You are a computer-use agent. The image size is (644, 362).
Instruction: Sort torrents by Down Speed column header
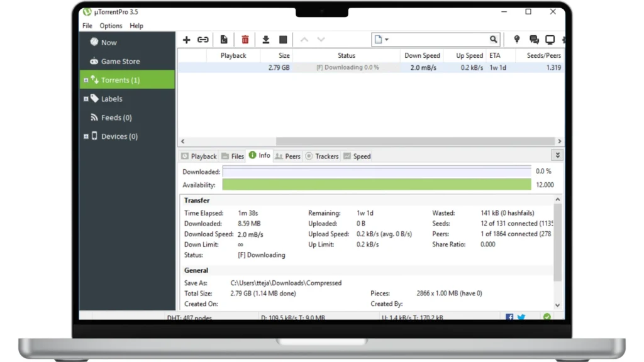[422, 56]
